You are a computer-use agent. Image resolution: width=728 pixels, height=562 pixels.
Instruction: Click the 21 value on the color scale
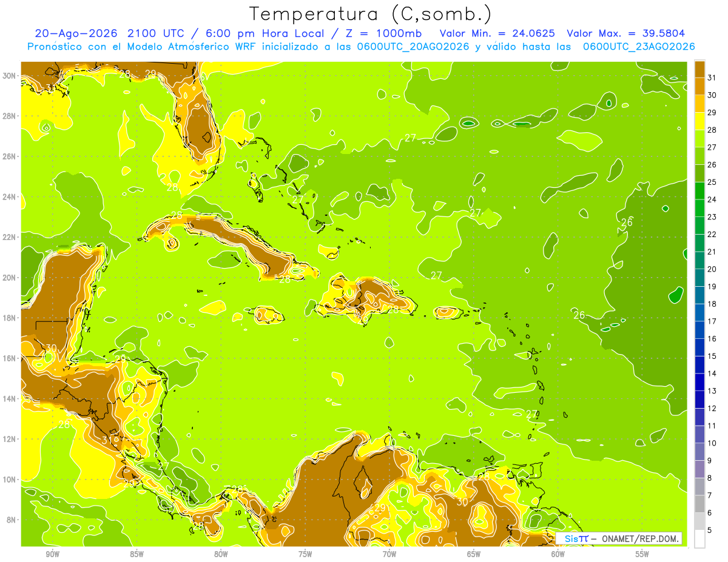[x=712, y=252]
